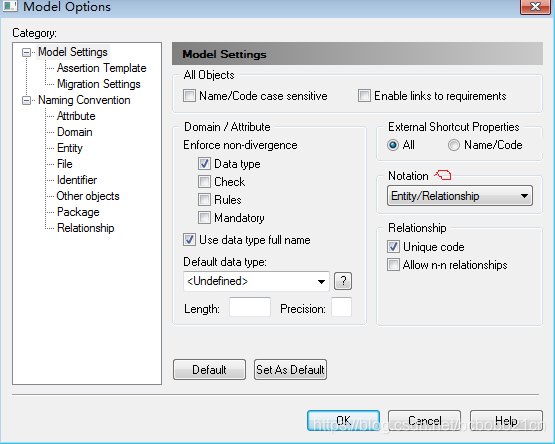The image size is (555, 444).
Task: Tick the Rules checkbox
Action: tap(204, 200)
